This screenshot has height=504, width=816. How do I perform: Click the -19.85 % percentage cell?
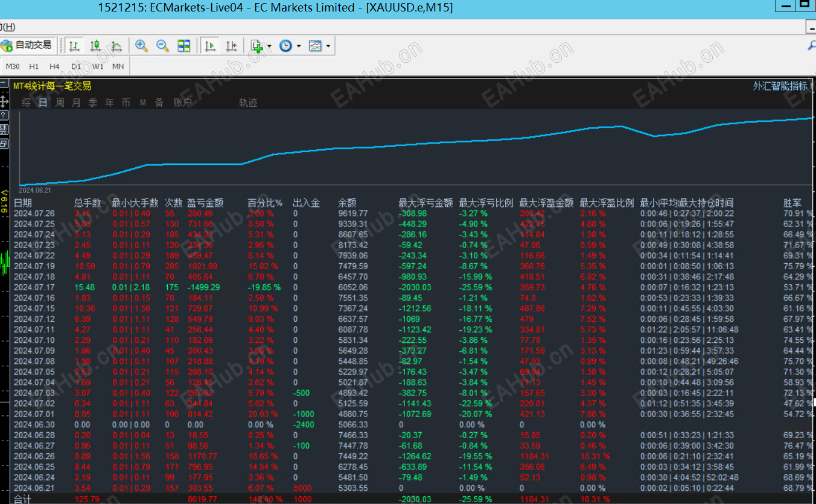(x=265, y=287)
